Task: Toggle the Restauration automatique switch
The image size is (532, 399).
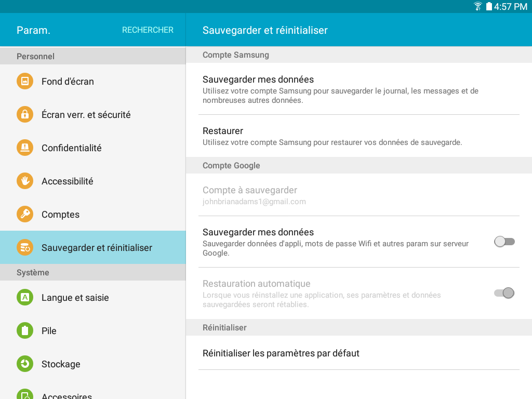Action: [504, 293]
